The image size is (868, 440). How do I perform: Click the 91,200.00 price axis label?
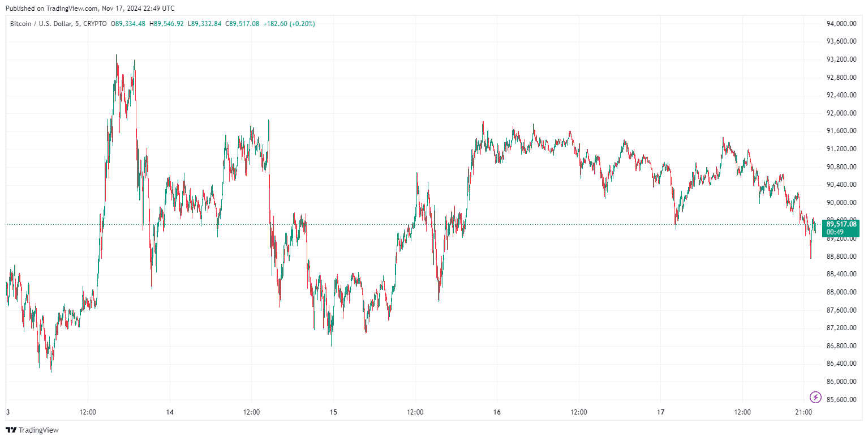click(x=840, y=149)
